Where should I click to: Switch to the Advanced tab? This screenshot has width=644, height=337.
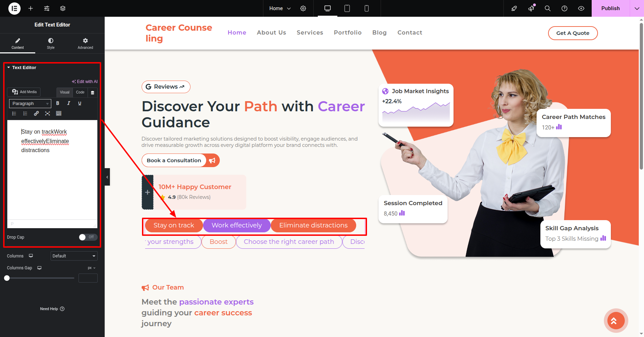click(85, 43)
